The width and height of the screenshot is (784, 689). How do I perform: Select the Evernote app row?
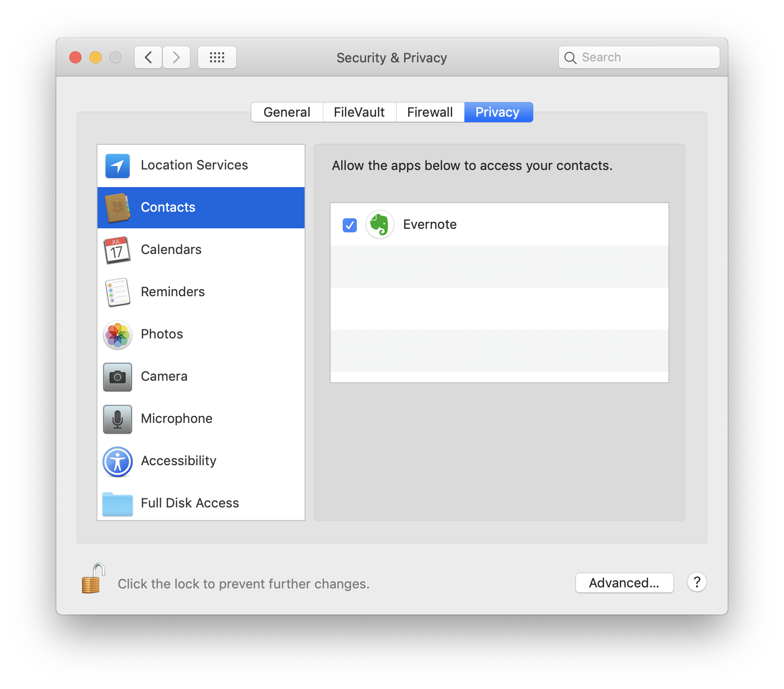click(503, 225)
